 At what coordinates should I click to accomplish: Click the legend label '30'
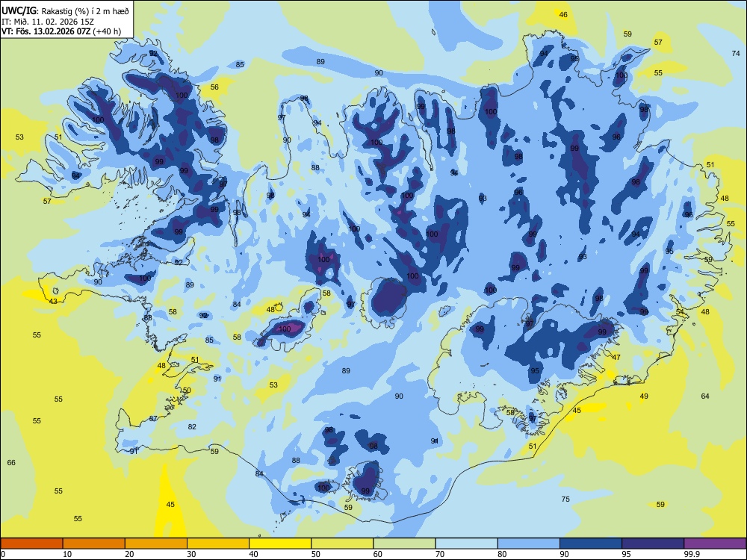point(191,554)
